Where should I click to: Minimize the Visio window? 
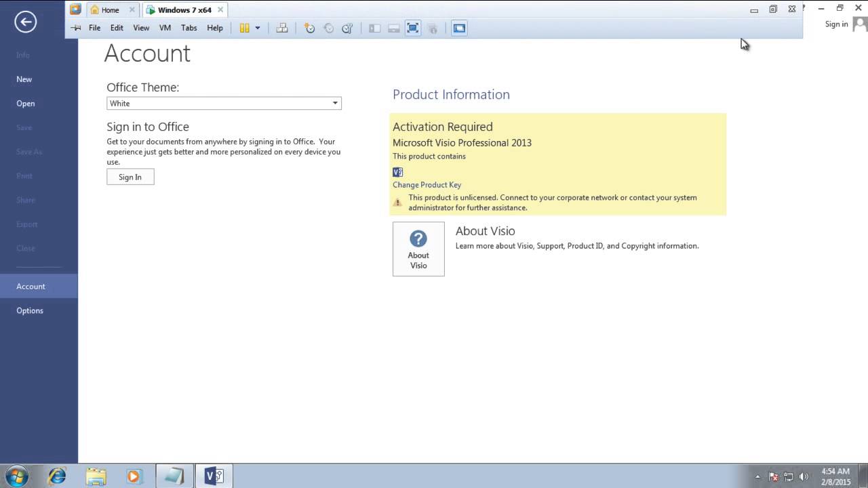[821, 8]
